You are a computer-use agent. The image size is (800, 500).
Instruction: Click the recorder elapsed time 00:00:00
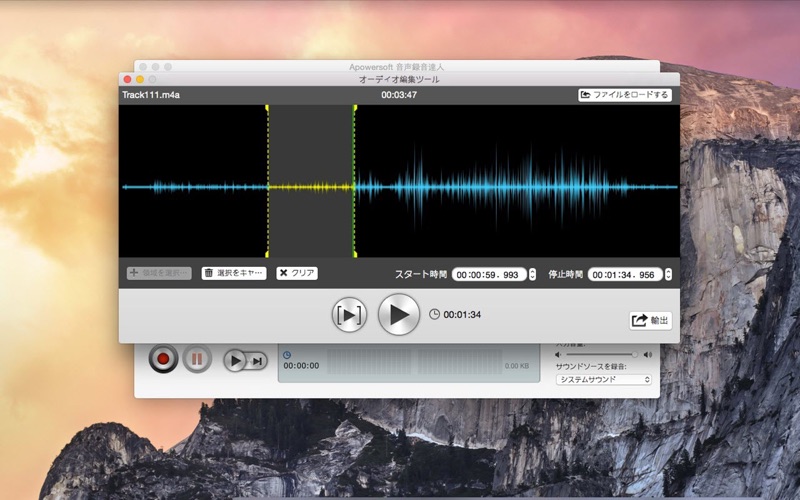[x=302, y=366]
